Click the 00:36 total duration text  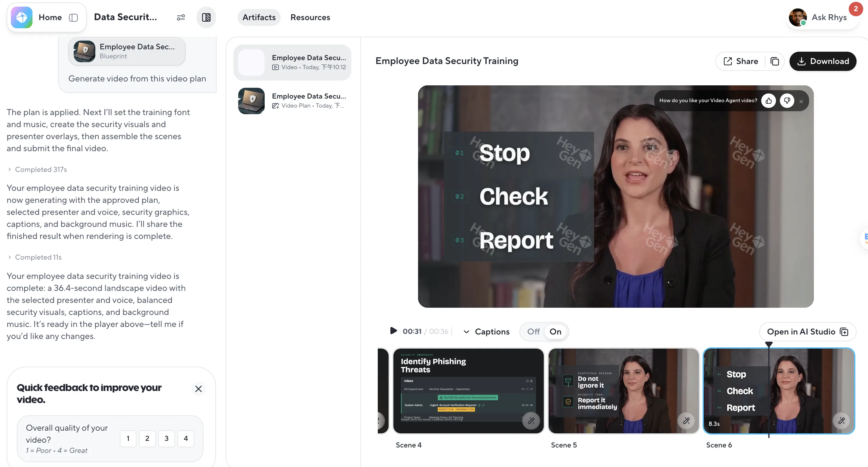(439, 332)
